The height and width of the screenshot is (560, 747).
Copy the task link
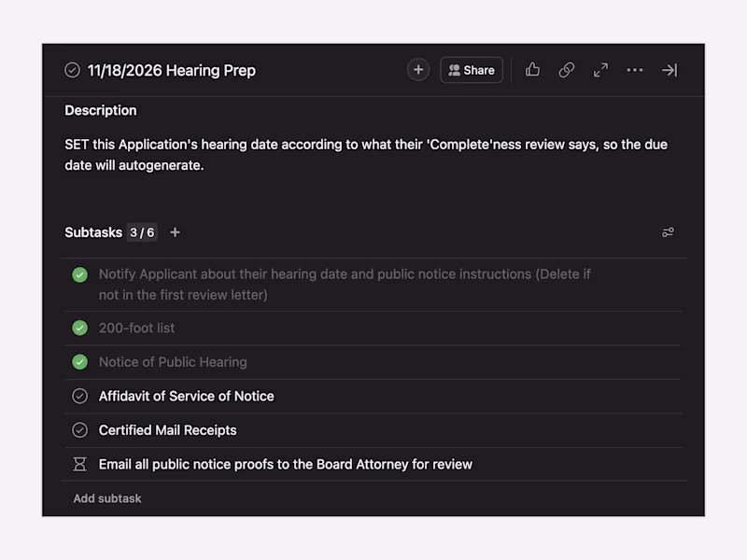567,70
